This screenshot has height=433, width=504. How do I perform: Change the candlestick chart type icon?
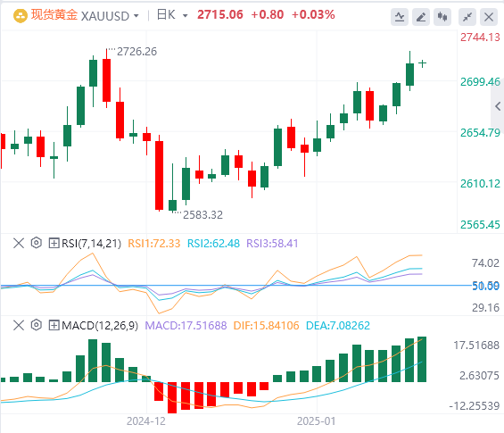coord(442,17)
